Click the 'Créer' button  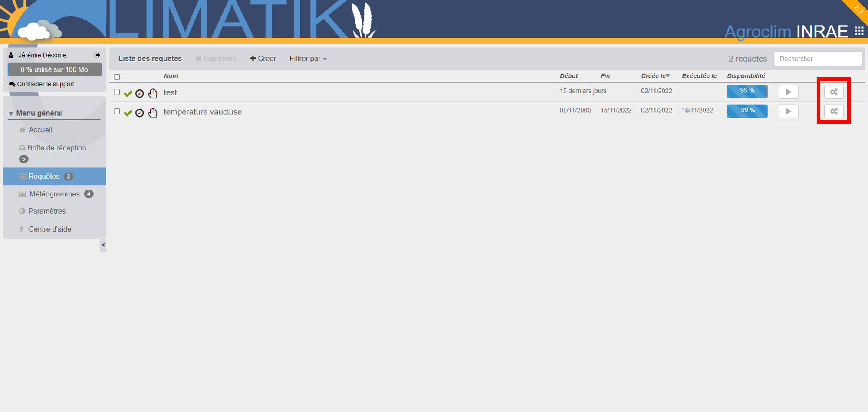(x=263, y=59)
